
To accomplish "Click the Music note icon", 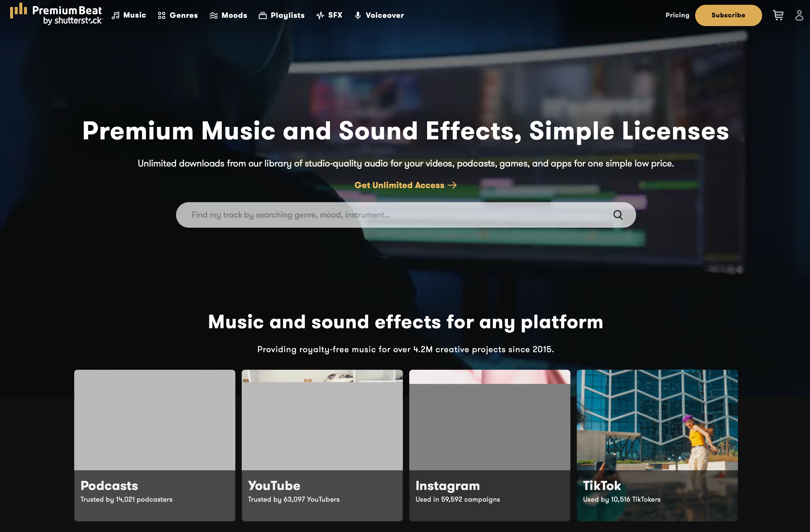I will tap(116, 15).
